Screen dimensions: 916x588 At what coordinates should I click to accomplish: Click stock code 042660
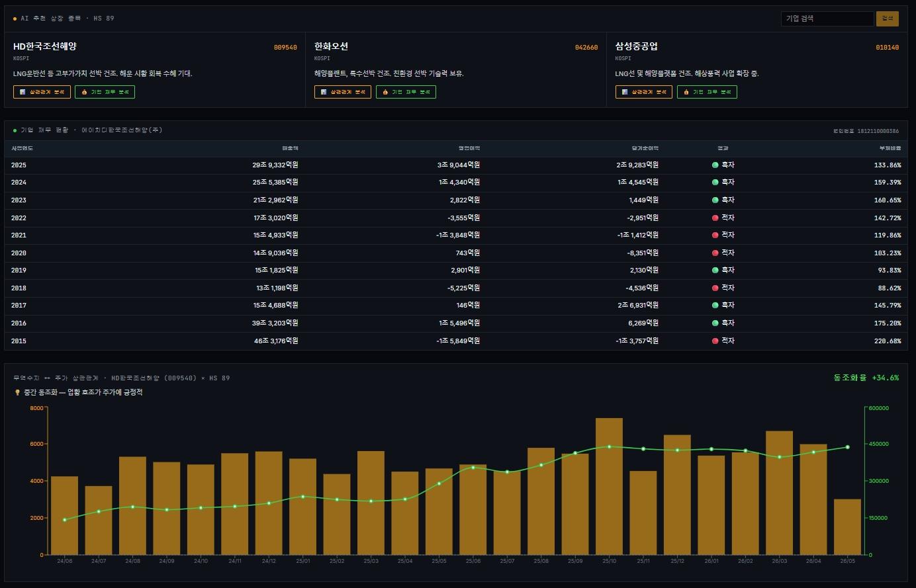pyautogui.click(x=586, y=48)
